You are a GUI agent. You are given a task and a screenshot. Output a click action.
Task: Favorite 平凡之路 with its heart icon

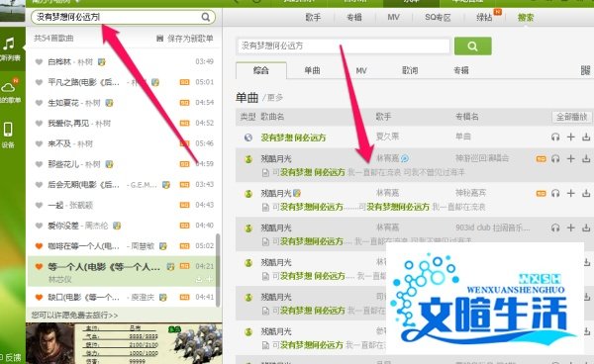coord(39,82)
